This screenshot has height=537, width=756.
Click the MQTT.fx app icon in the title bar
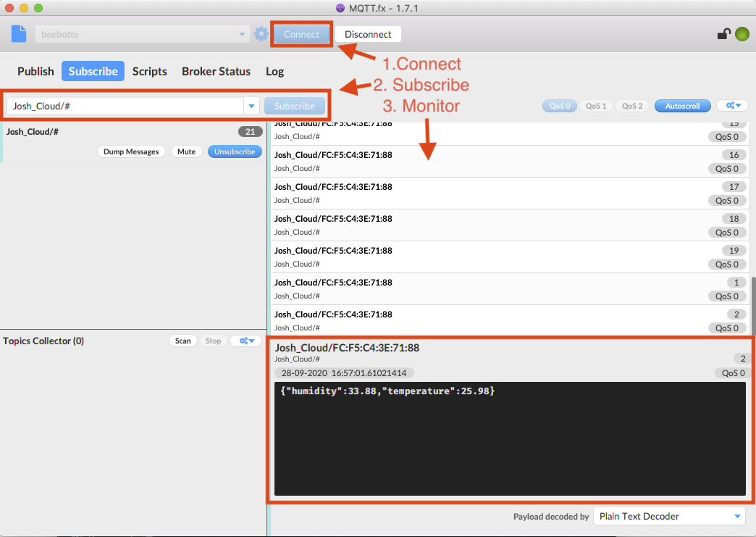tap(339, 8)
